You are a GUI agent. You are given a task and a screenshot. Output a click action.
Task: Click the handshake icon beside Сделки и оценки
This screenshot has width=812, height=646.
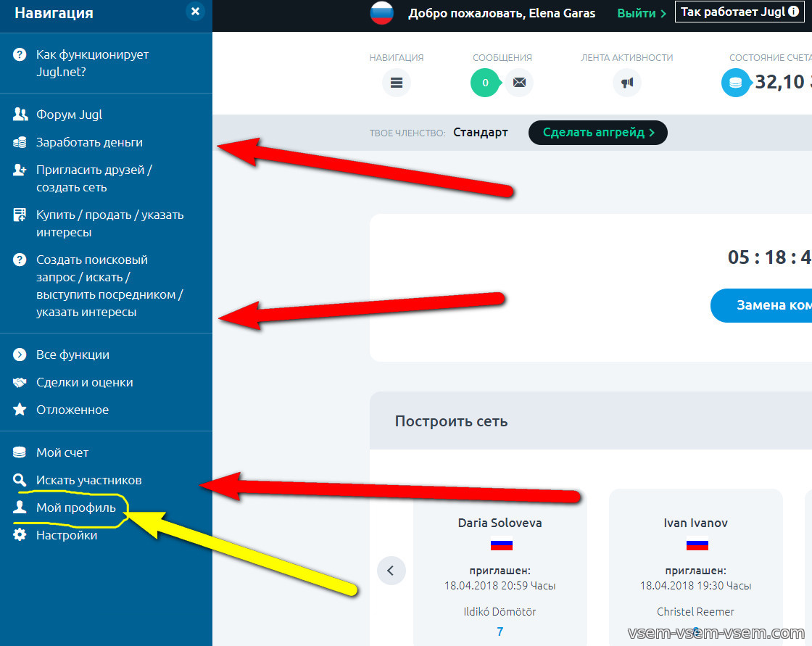[x=20, y=382]
